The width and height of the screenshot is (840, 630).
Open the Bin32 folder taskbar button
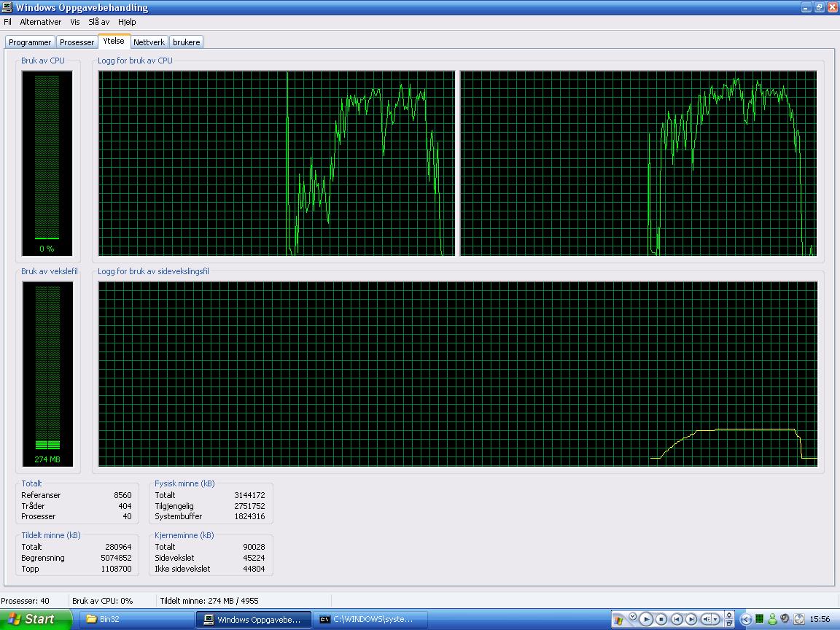136,619
